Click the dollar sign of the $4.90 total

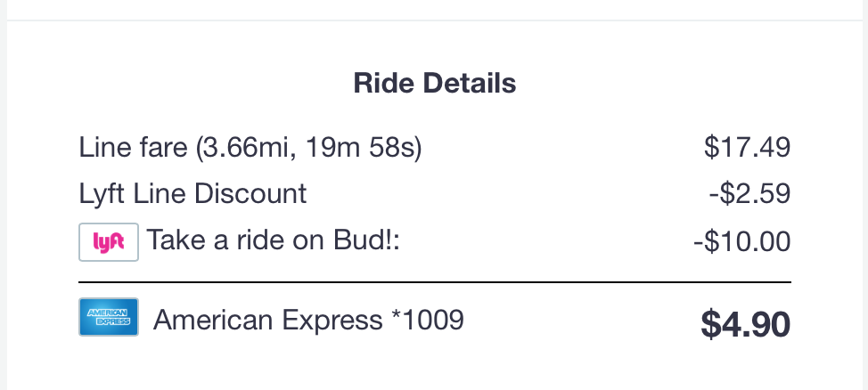point(710,324)
